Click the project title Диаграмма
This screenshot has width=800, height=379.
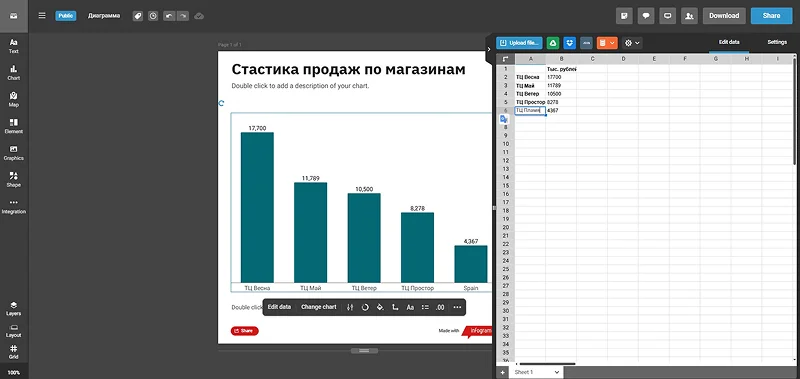pos(104,16)
